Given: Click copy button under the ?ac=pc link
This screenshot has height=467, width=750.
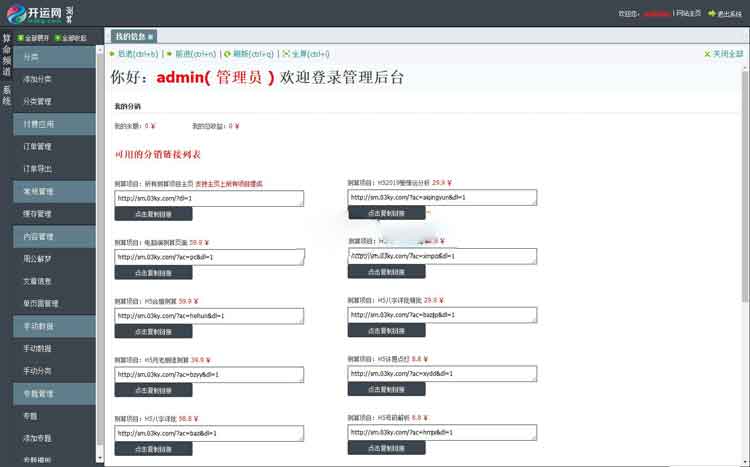Looking at the screenshot, I should point(153,272).
